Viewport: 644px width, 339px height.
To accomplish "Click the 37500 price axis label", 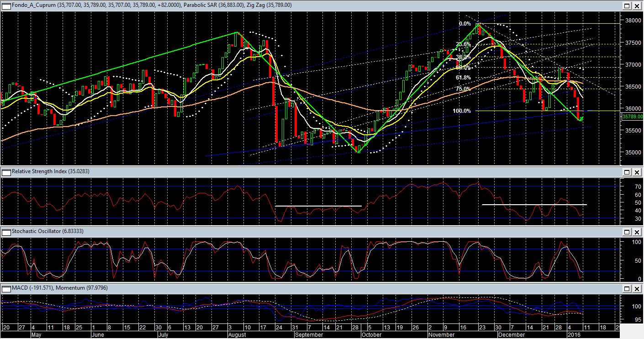I will pos(633,42).
